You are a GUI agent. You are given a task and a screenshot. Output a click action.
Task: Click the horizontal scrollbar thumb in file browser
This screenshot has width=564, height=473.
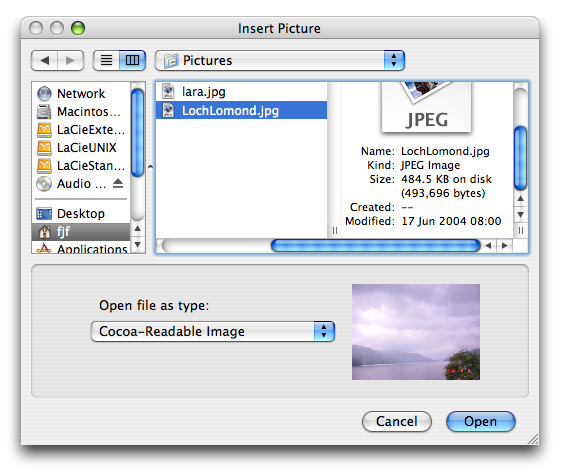[x=376, y=246]
